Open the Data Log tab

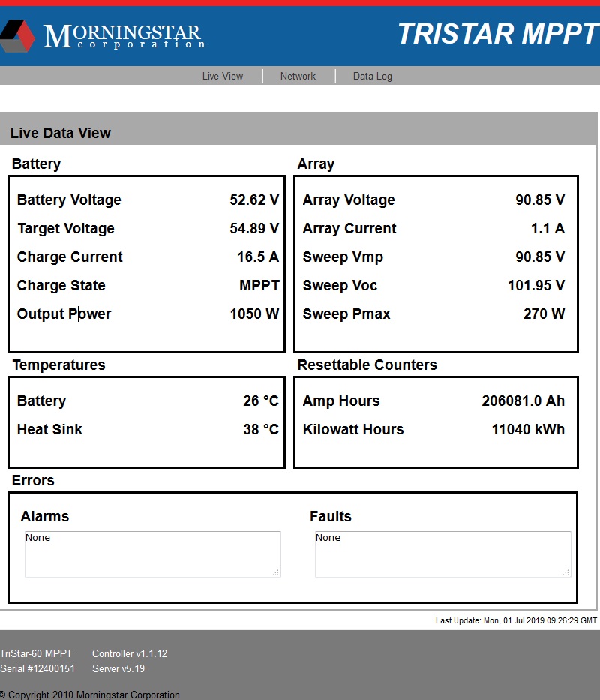tap(373, 76)
